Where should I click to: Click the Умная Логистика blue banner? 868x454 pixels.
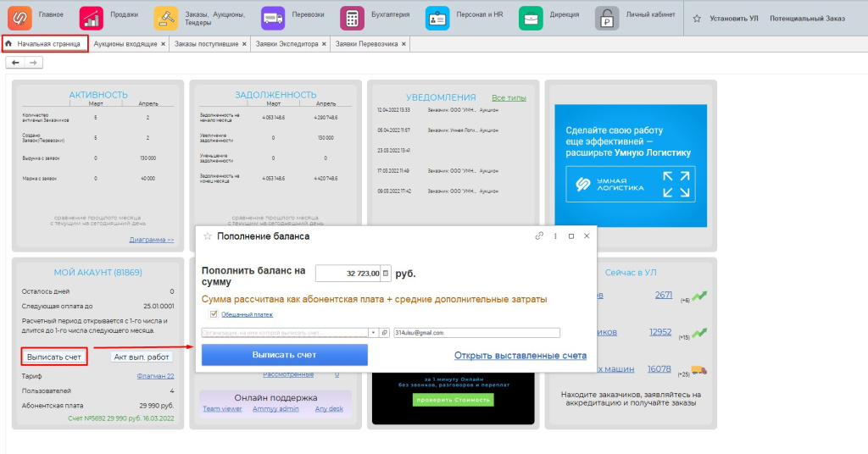point(631,165)
